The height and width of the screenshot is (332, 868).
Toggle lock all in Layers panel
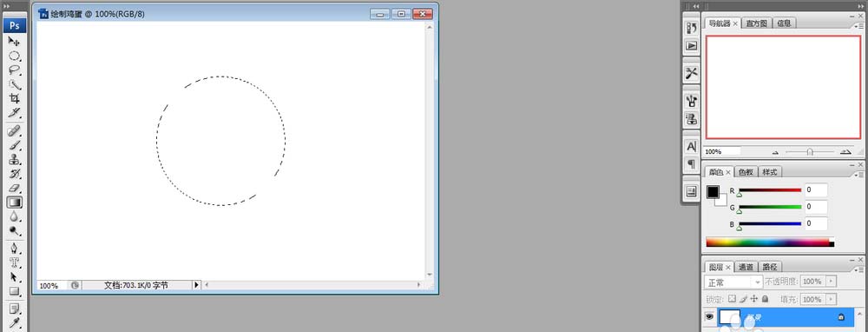pyautogui.click(x=765, y=299)
